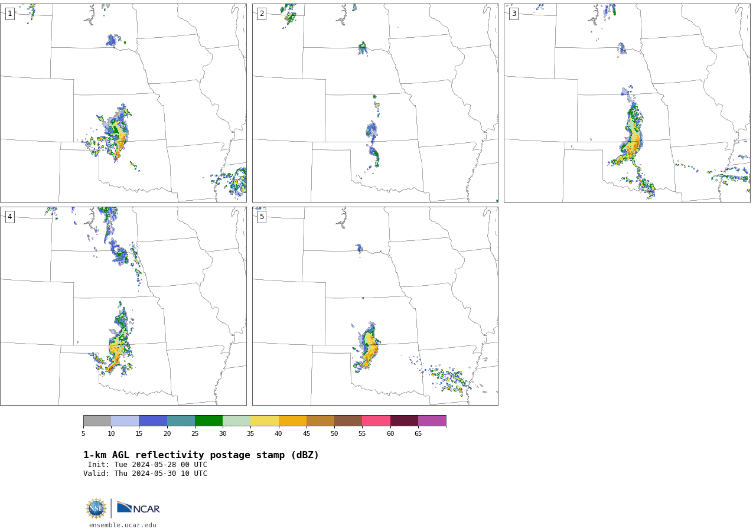756x532 pixels.
Task: Click the panel number label 4
Action: [x=9, y=217]
